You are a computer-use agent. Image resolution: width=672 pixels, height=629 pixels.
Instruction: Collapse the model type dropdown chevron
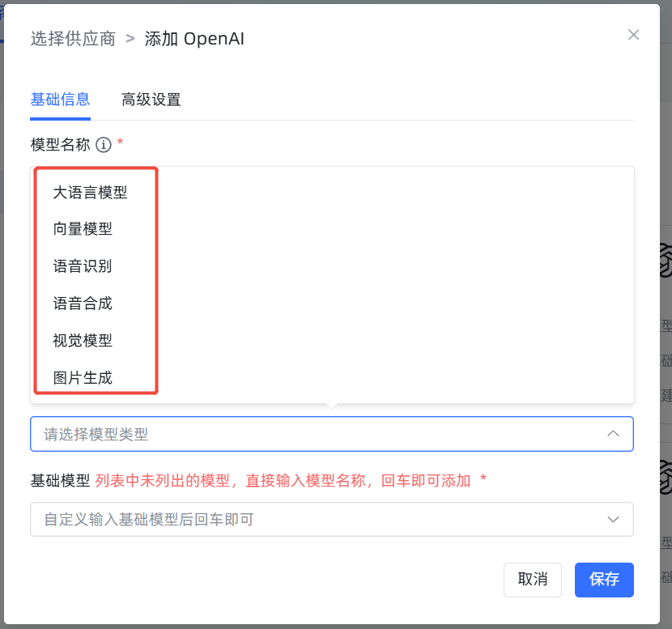[613, 434]
